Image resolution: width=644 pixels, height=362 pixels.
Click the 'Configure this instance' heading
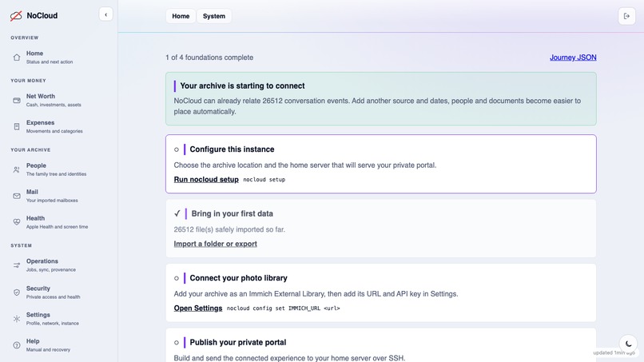(x=232, y=149)
